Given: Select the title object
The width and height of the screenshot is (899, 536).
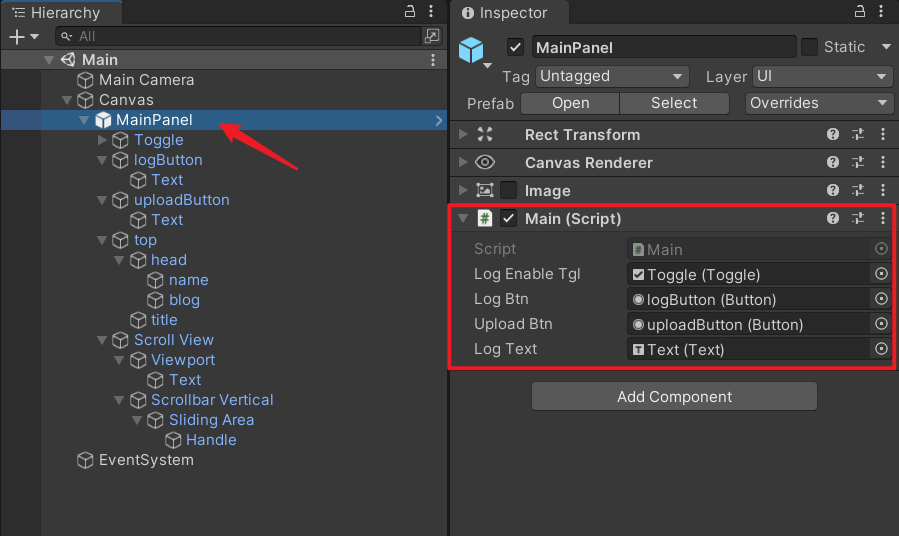Looking at the screenshot, I should [x=164, y=320].
